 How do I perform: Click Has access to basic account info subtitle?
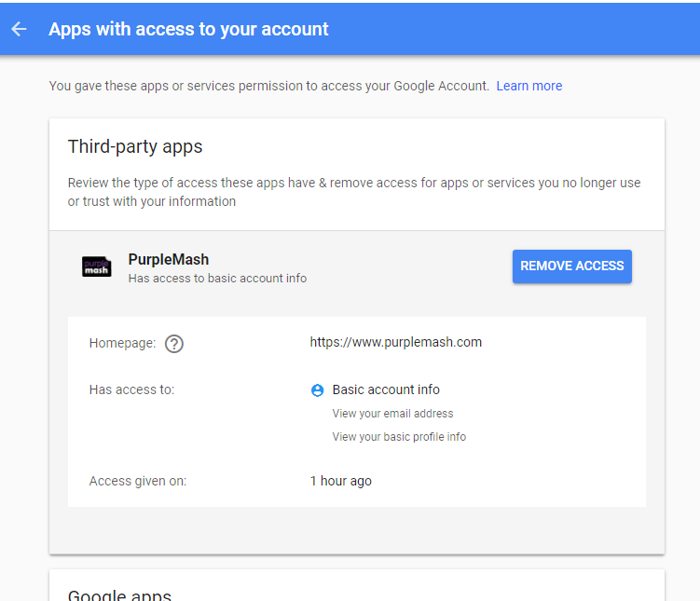click(217, 279)
